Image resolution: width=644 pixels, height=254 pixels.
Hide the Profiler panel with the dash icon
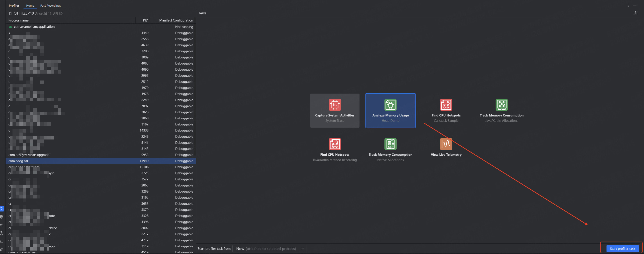click(635, 5)
